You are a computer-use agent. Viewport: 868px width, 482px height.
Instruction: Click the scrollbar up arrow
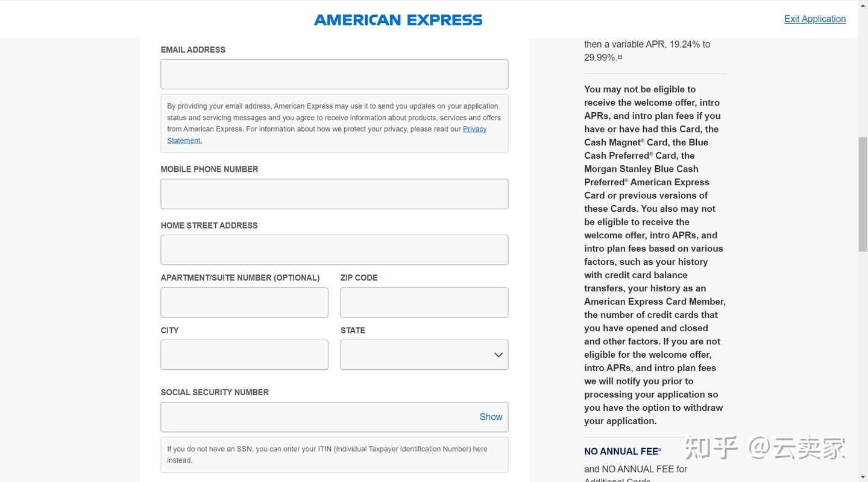coord(863,5)
